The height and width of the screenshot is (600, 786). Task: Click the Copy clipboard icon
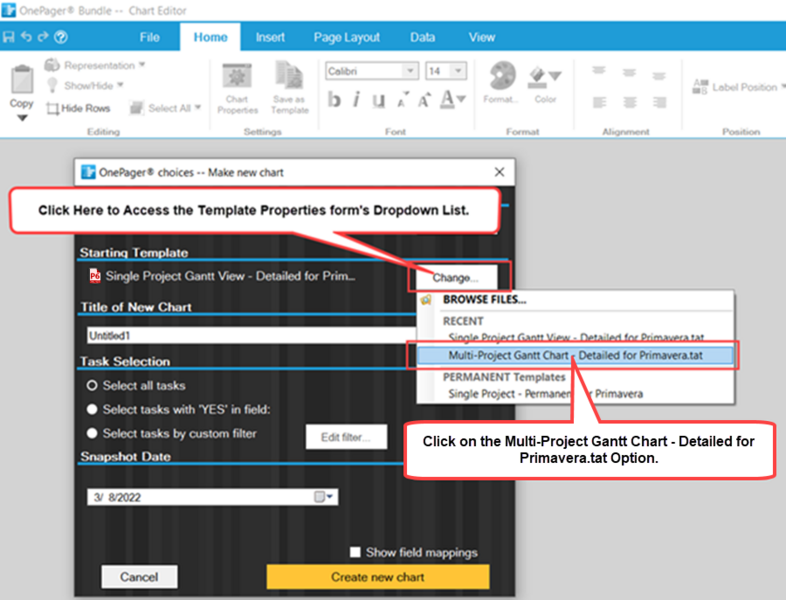(22, 79)
